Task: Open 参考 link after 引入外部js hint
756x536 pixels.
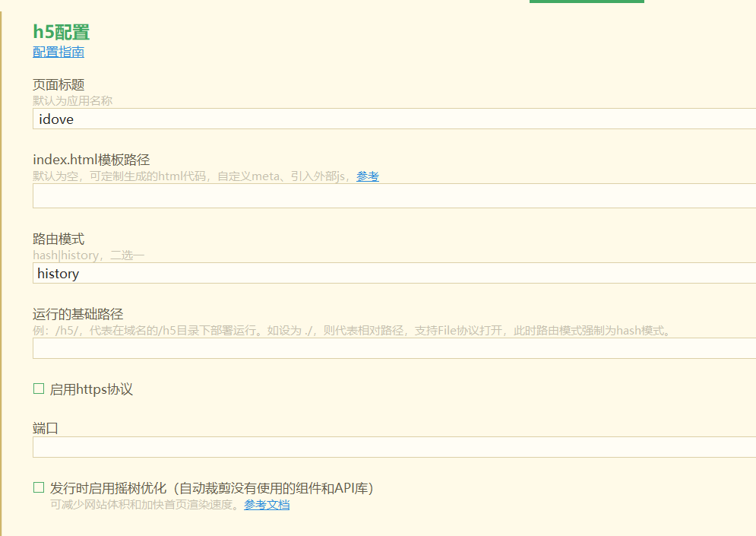Action: point(368,176)
